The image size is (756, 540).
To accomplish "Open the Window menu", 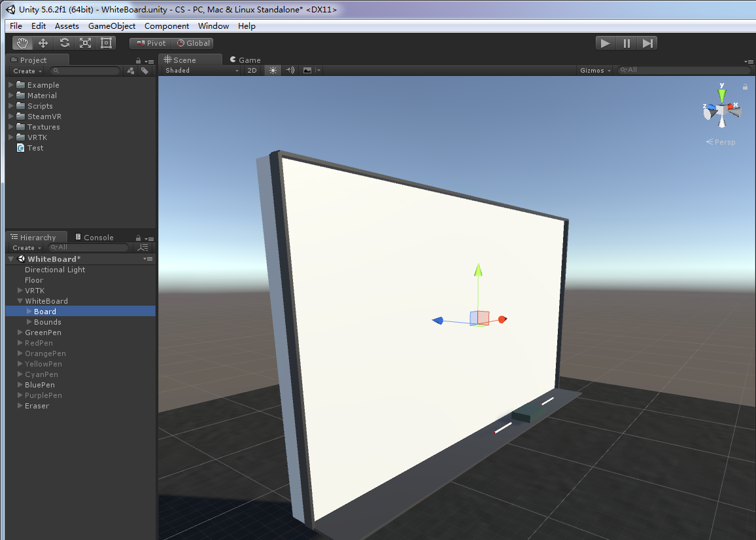I will click(x=213, y=26).
